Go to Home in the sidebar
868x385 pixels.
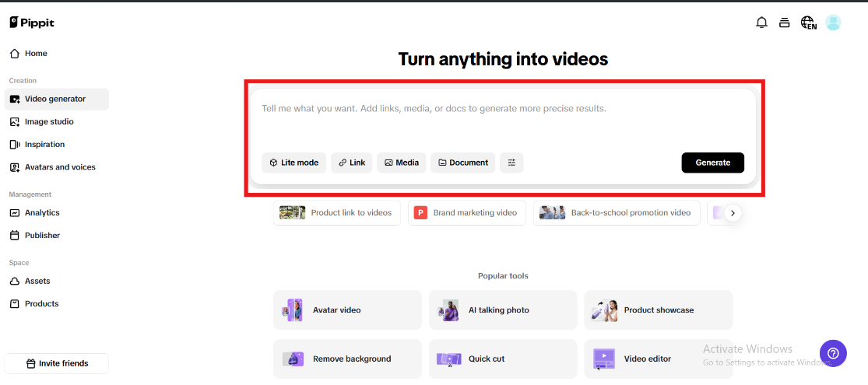[x=57, y=54]
